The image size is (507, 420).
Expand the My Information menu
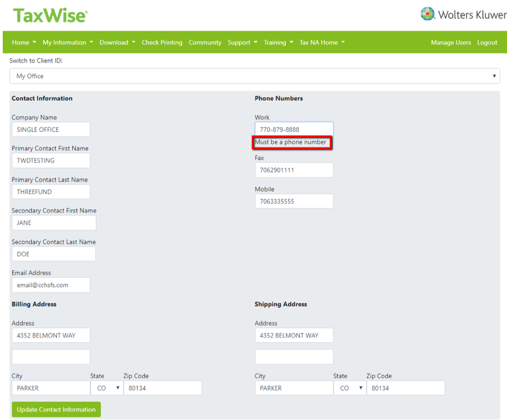[68, 42]
